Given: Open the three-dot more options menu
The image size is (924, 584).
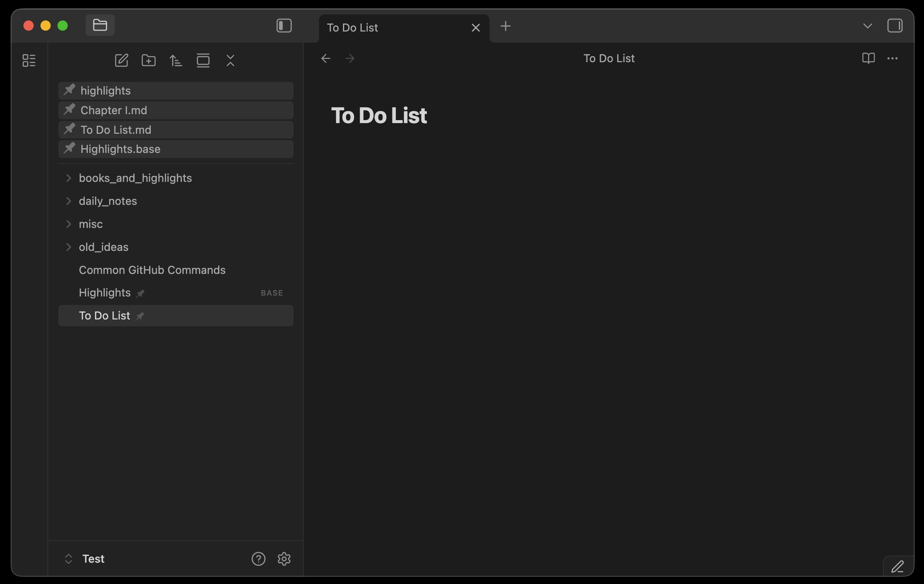Looking at the screenshot, I should click(892, 58).
